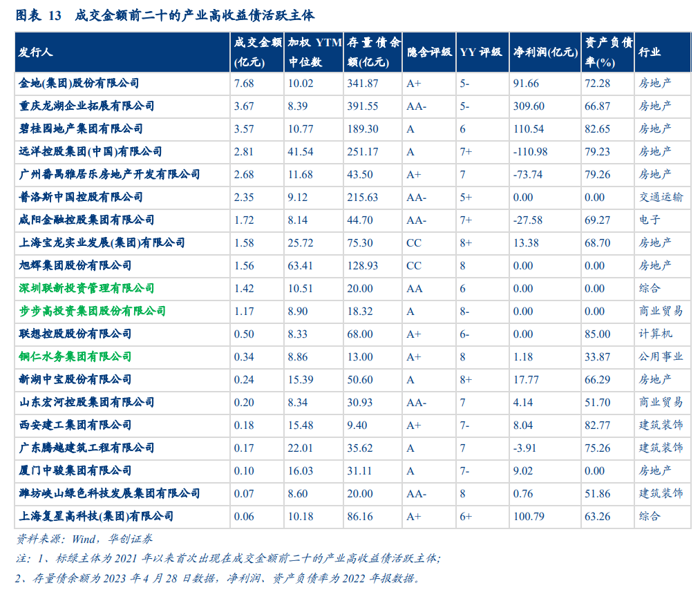Click the 计算机 industry cell
The height and width of the screenshot is (592, 700).
[655, 334]
